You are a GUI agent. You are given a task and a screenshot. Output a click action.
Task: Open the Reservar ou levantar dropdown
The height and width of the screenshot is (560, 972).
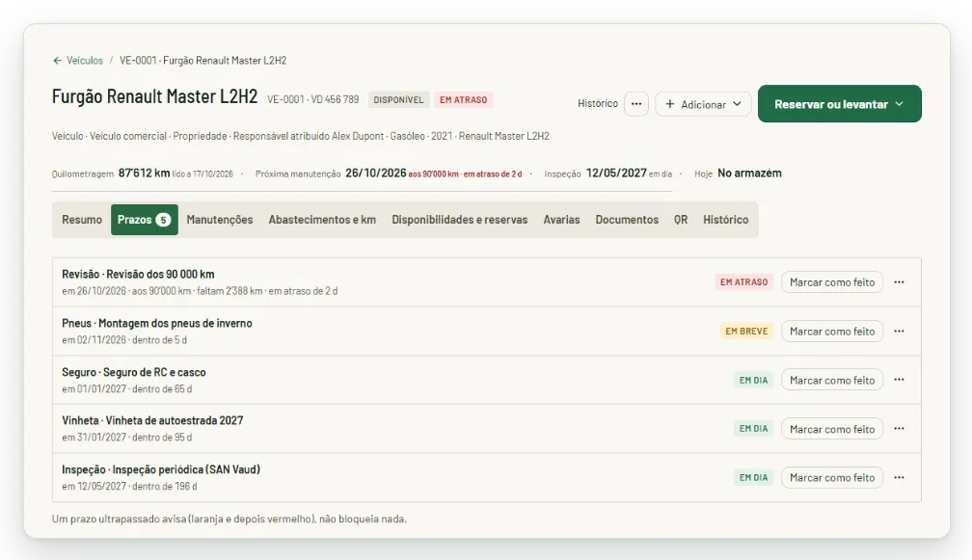(x=839, y=104)
